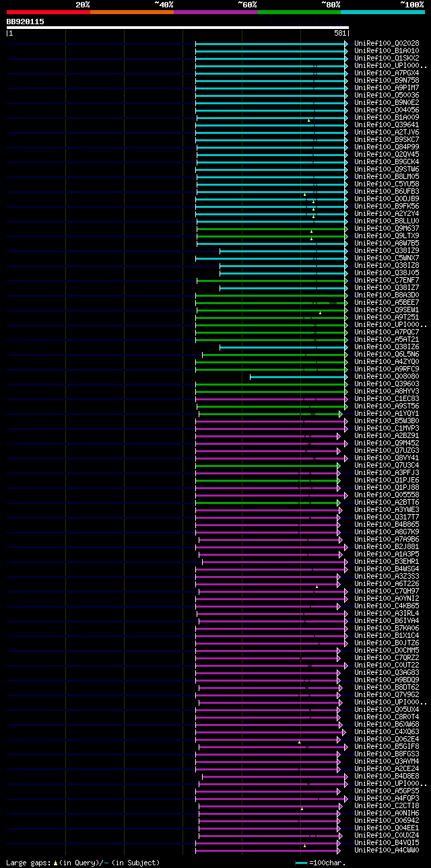Click the UniRef100_A8W7B5 label

coord(387,243)
